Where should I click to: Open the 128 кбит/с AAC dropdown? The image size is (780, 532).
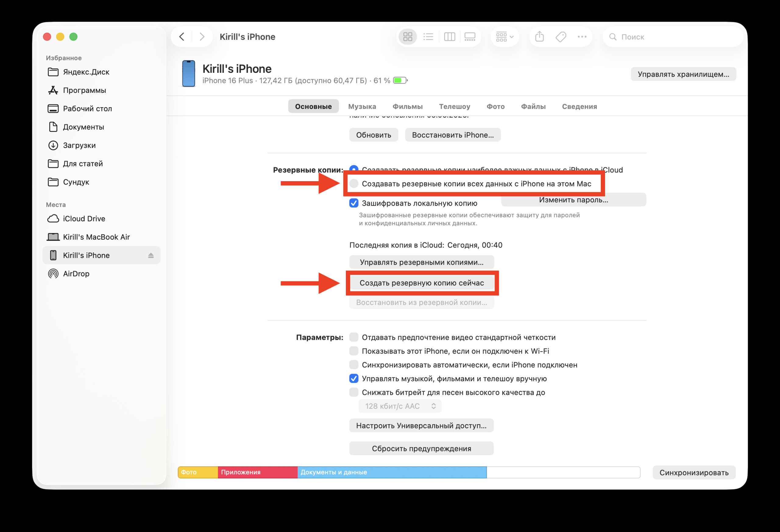click(400, 406)
